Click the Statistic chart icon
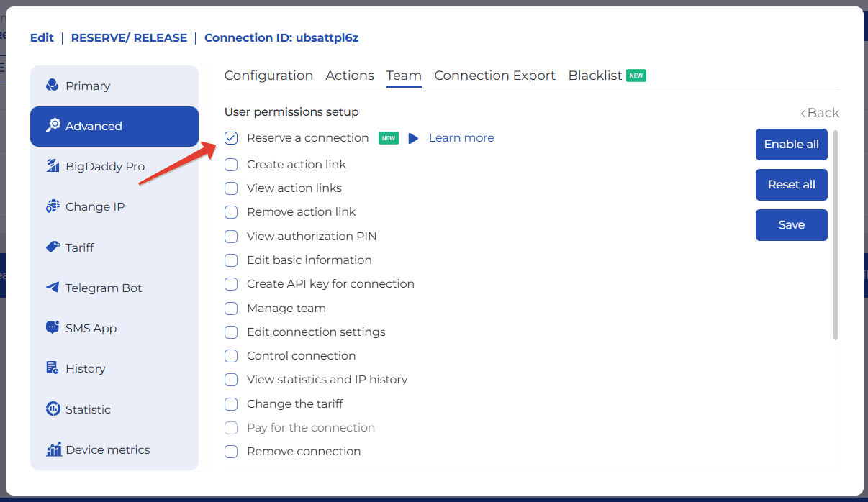The width and height of the screenshot is (868, 502). [x=53, y=409]
